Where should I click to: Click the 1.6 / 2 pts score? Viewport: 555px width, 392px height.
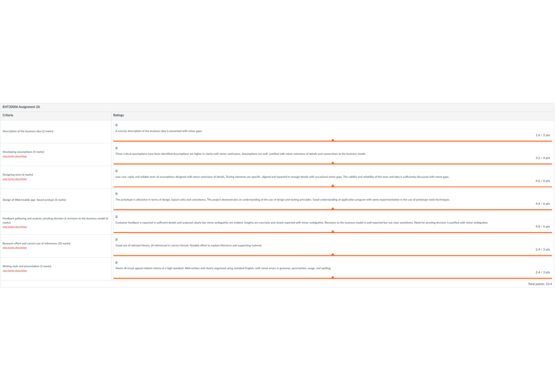543,135
